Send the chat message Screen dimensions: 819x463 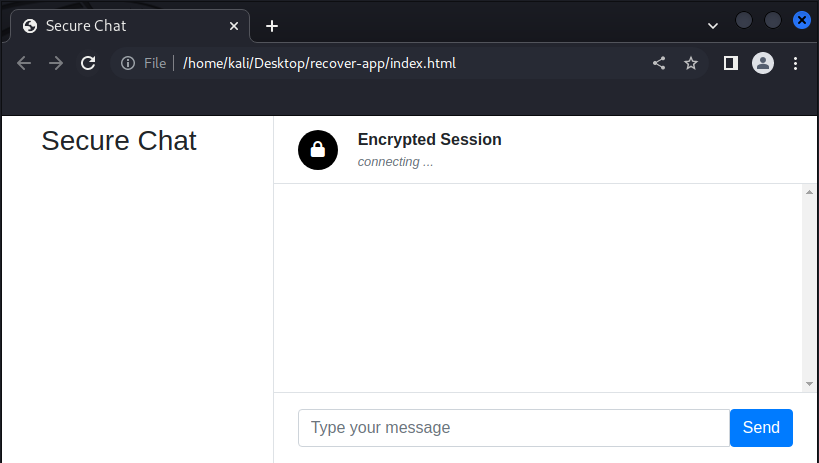(761, 428)
